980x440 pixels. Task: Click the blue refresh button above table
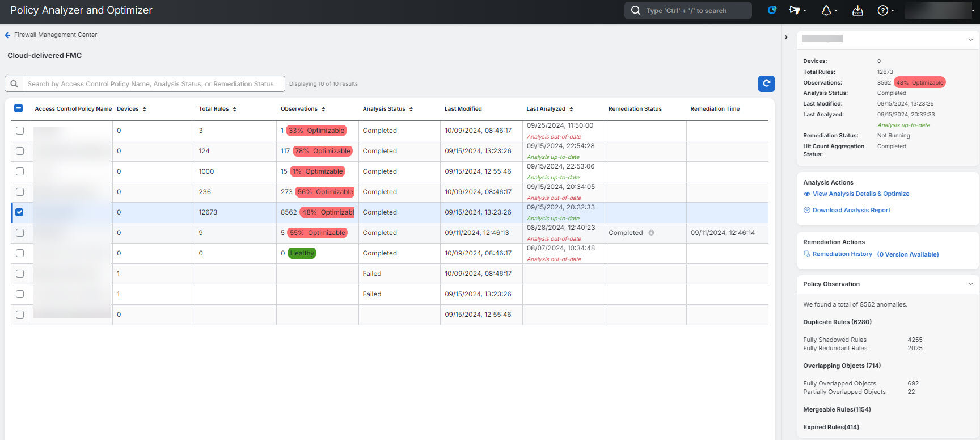coord(766,83)
